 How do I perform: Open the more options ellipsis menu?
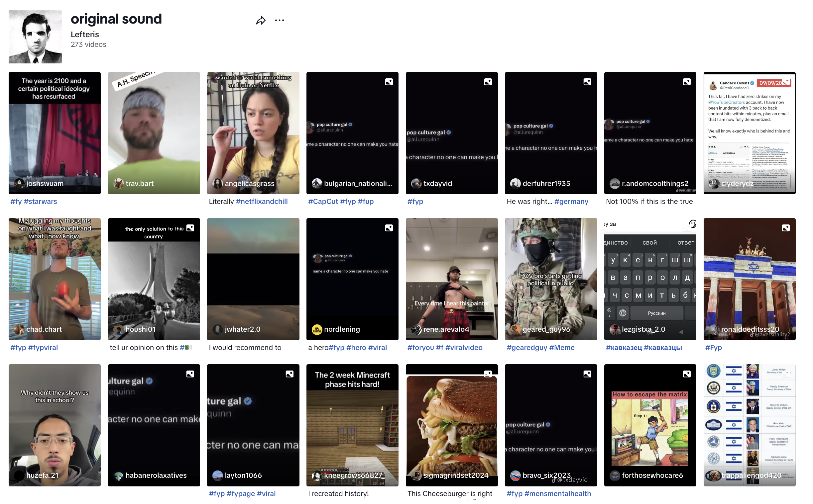click(x=280, y=20)
